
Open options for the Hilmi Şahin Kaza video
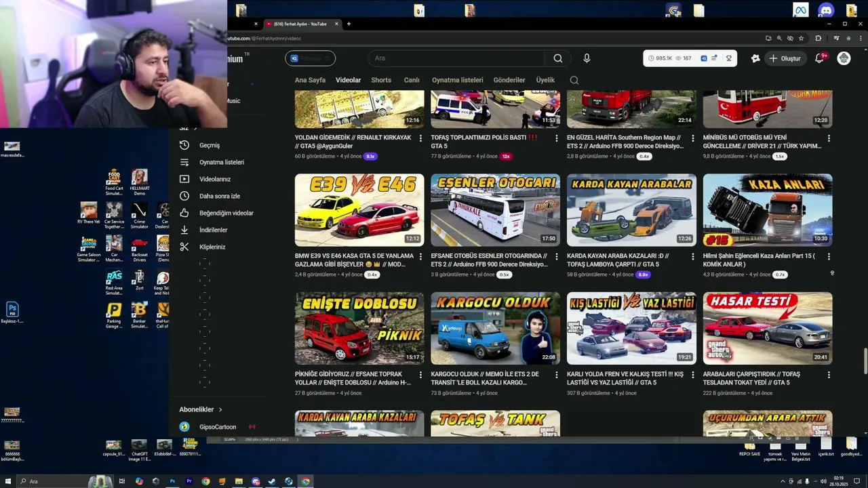point(829,257)
